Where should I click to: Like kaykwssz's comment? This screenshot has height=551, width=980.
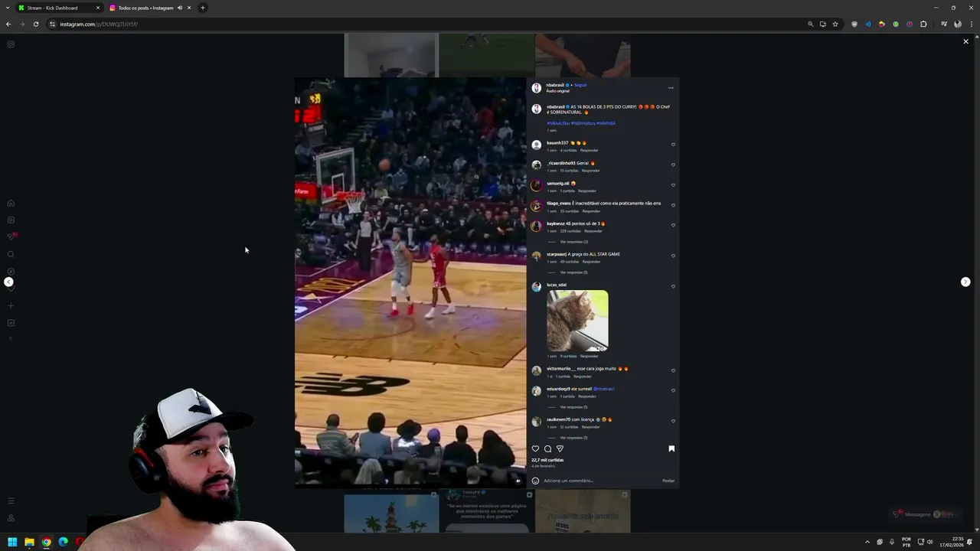coord(673,225)
